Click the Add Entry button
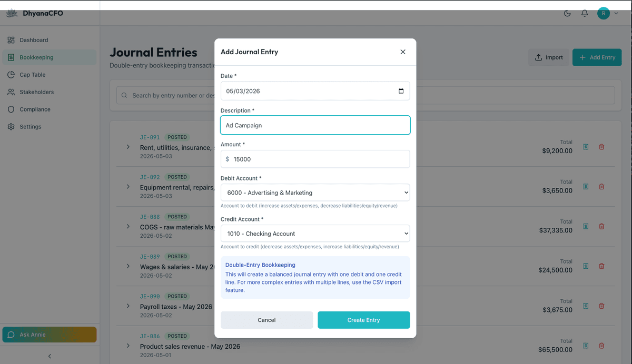Screen dimensions: 632x364 pos(597,57)
